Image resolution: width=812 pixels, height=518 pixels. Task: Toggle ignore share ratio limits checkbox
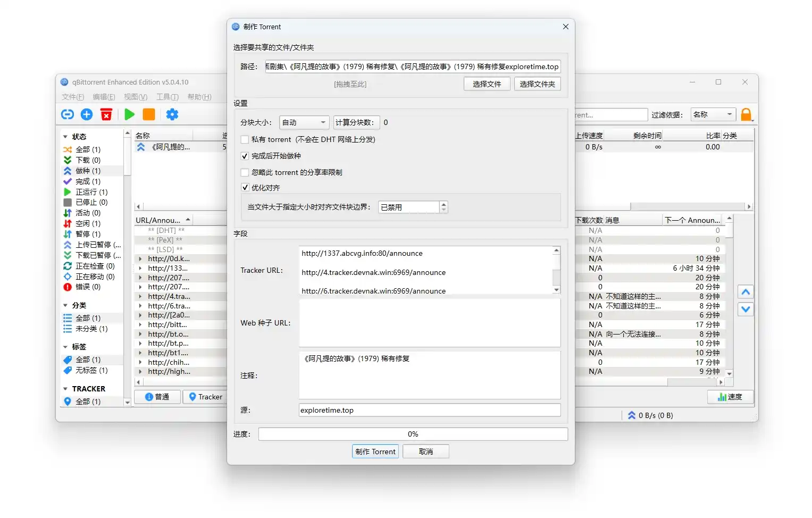[245, 172]
